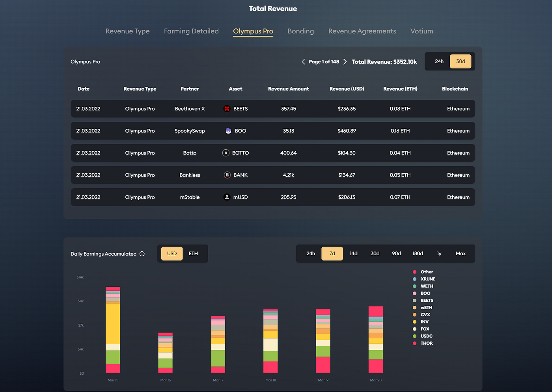
Task: Toggle the THOR legend swatch
Action: [414, 343]
